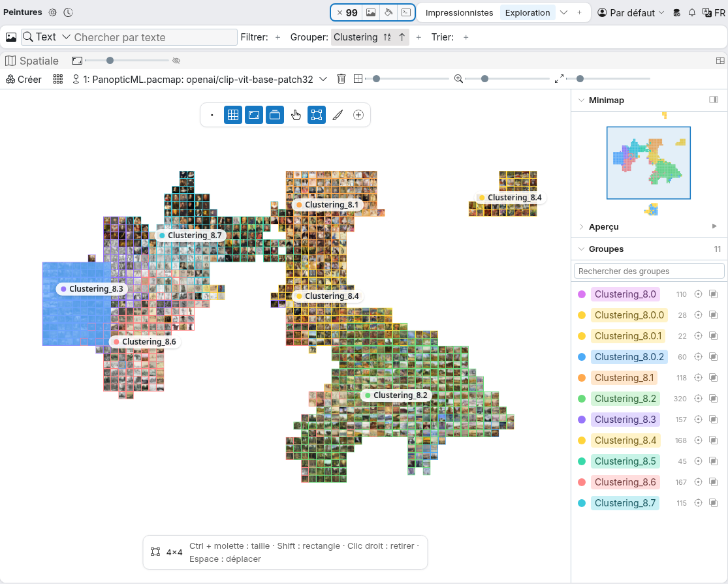Toggle the Minimap side panel icon
The width and height of the screenshot is (728, 584).
(714, 100)
